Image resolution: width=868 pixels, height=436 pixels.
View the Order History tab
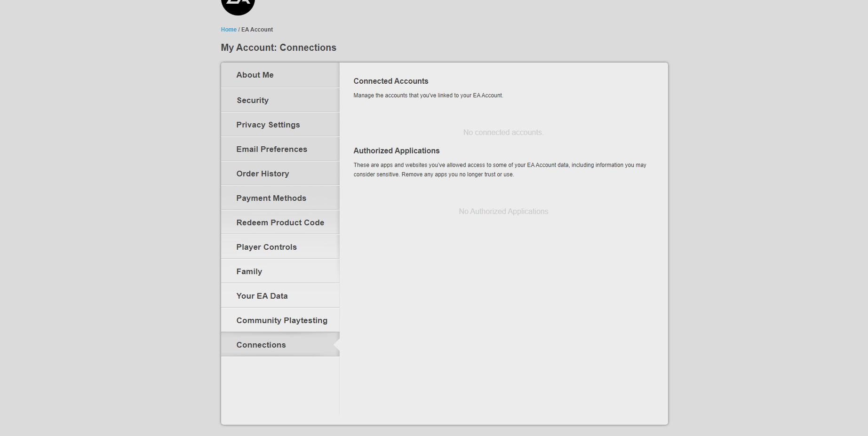pos(280,174)
